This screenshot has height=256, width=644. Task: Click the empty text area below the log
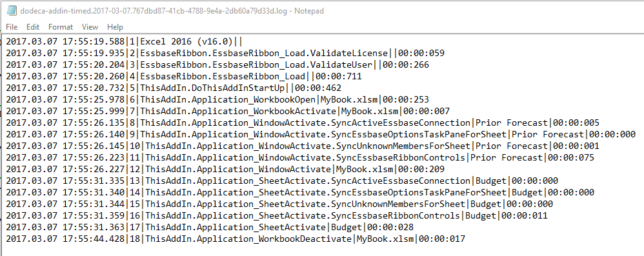tap(322, 250)
